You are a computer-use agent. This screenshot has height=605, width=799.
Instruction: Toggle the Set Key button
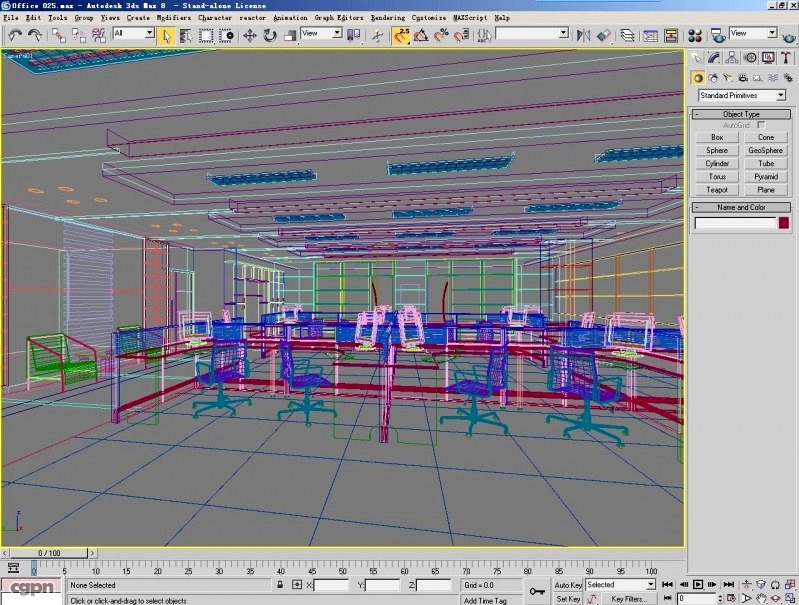click(568, 599)
